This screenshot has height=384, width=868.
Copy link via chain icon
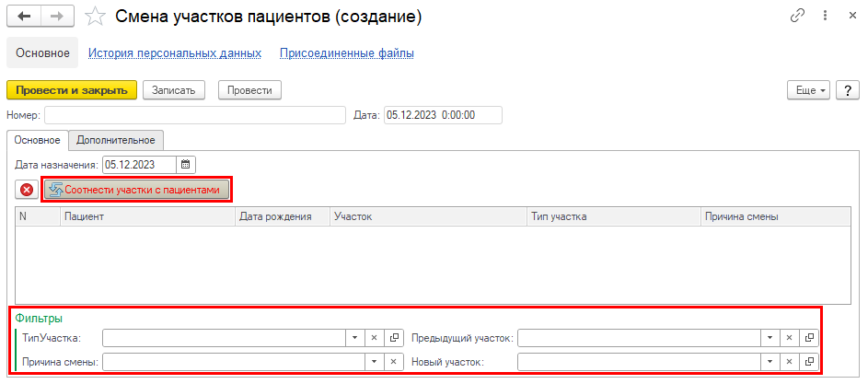tap(796, 17)
